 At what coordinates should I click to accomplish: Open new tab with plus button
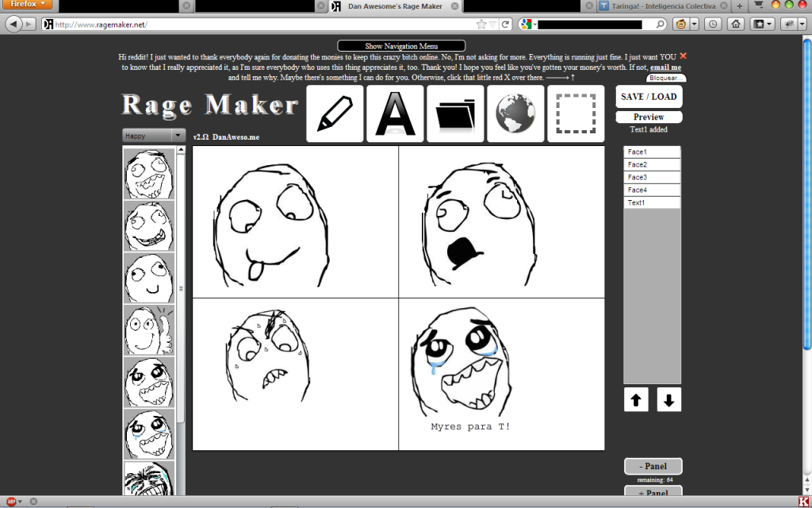click(740, 6)
